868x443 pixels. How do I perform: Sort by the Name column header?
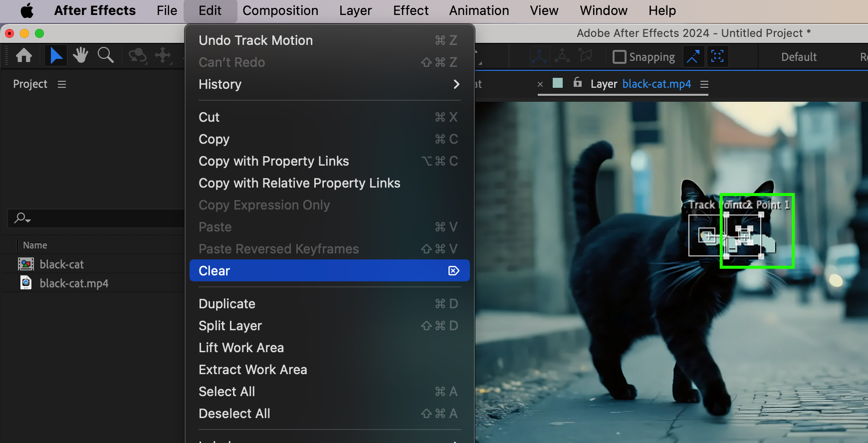(35, 245)
